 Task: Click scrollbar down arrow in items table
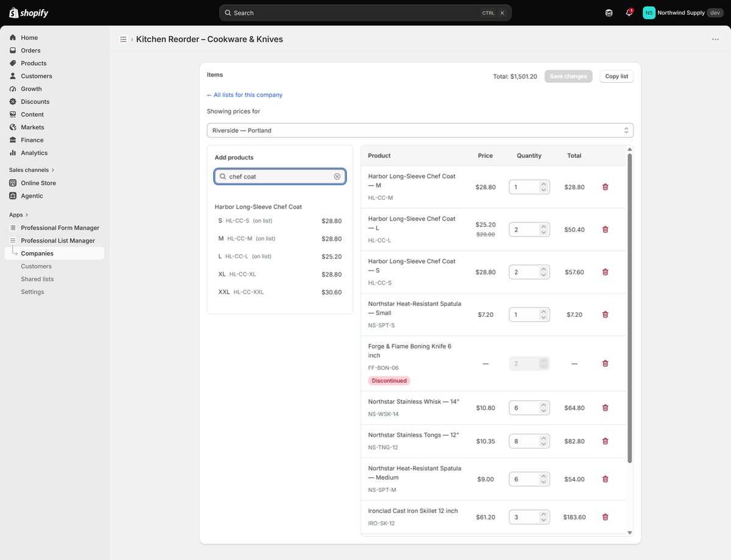[x=630, y=533]
